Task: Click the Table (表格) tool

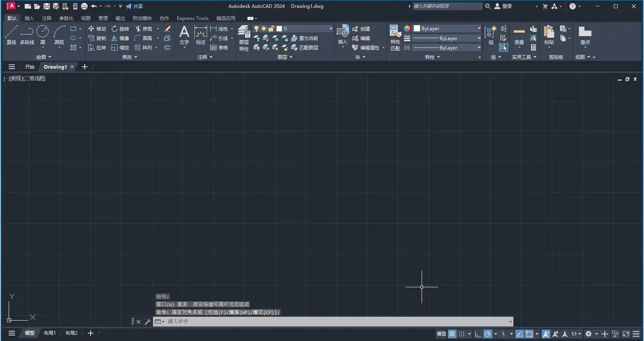Action: pos(219,47)
